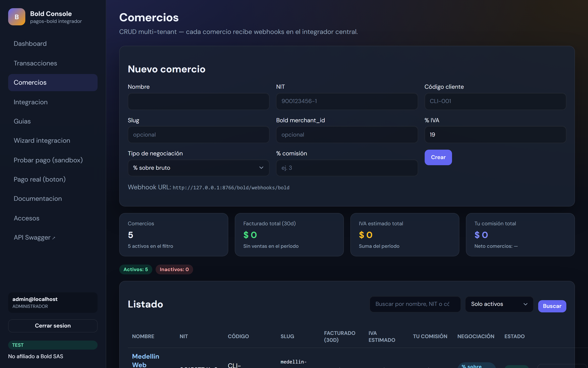Viewport: 588px width, 368px height.
Task: Click the Activos: 5 badge
Action: [136, 269]
